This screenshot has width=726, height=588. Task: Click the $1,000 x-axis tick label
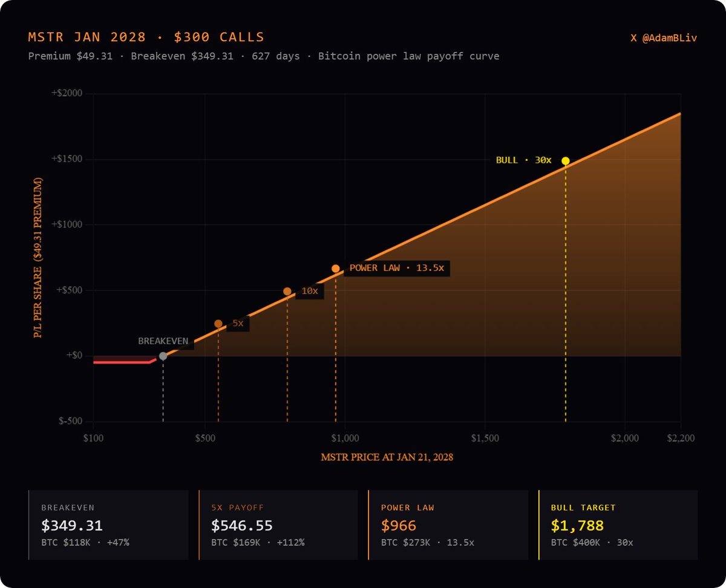click(345, 438)
